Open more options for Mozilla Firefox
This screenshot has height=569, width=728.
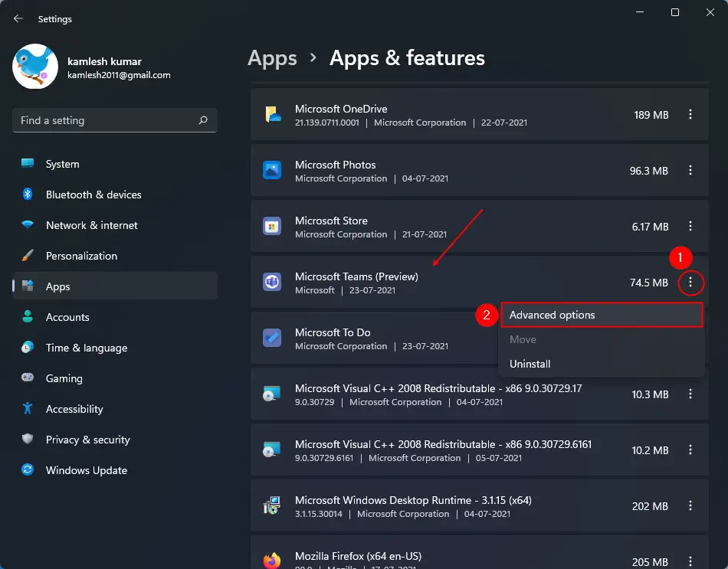tap(690, 561)
